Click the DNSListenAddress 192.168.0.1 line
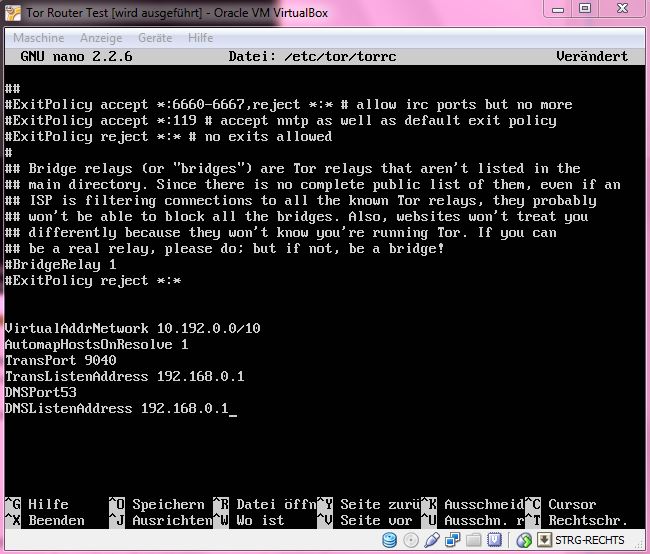Viewport: 650px width, 554px height. click(x=116, y=408)
